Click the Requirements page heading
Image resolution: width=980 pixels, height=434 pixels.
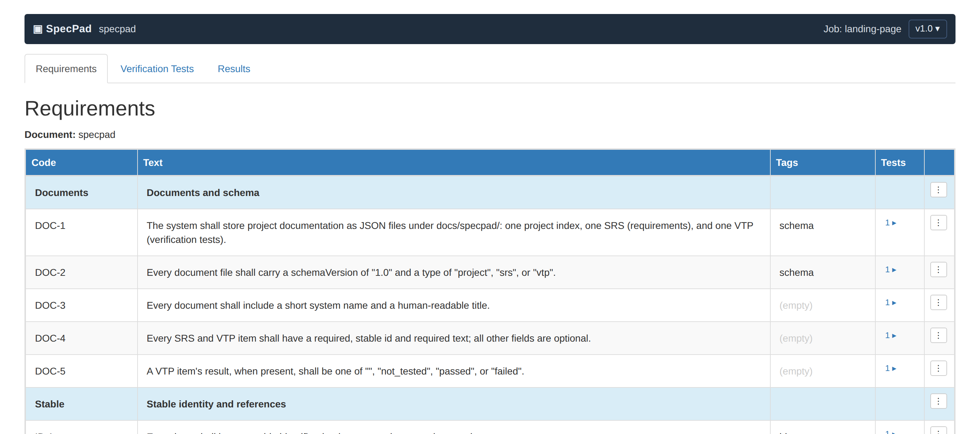90,109
